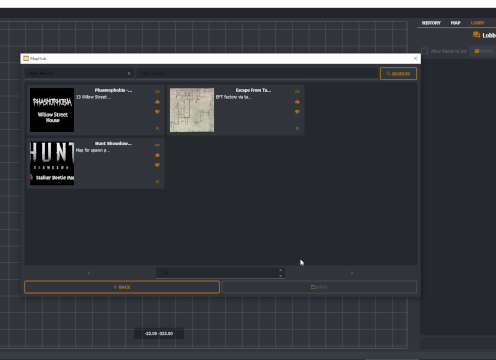This screenshot has width=496, height=360.
Task: Thumbs up the Escape From Tarkov map
Action: 297,102
